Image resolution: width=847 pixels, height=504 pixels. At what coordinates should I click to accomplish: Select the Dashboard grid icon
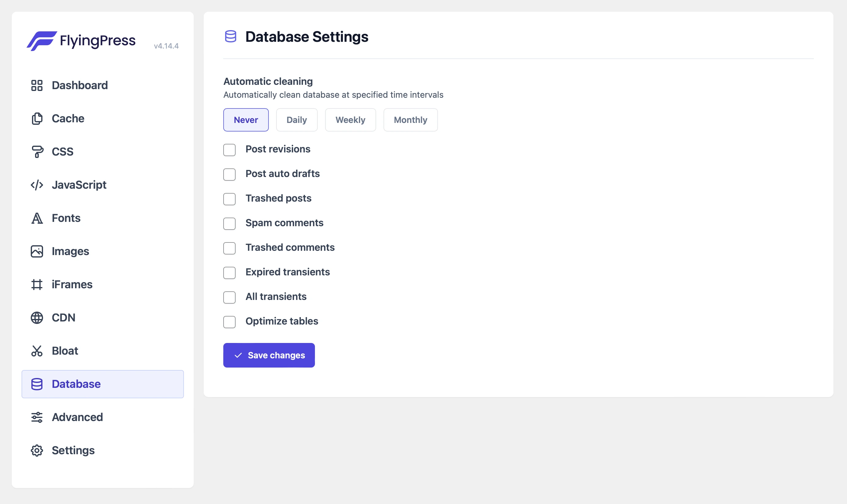[37, 85]
